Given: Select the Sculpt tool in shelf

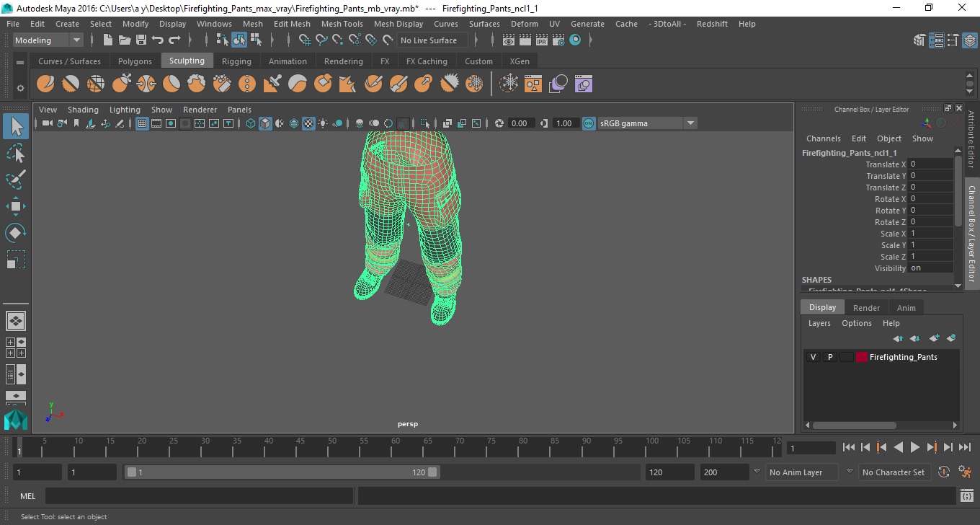Looking at the screenshot, I should pyautogui.click(x=45, y=84).
